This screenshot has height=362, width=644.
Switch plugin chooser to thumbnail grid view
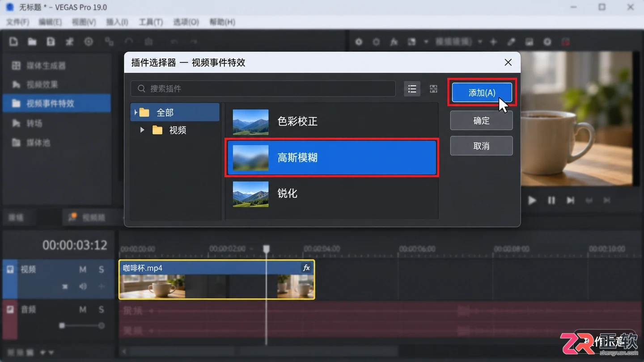pyautogui.click(x=433, y=88)
